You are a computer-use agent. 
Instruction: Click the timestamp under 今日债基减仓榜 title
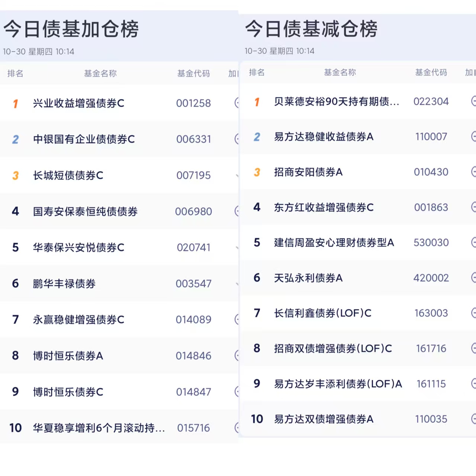pos(280,51)
